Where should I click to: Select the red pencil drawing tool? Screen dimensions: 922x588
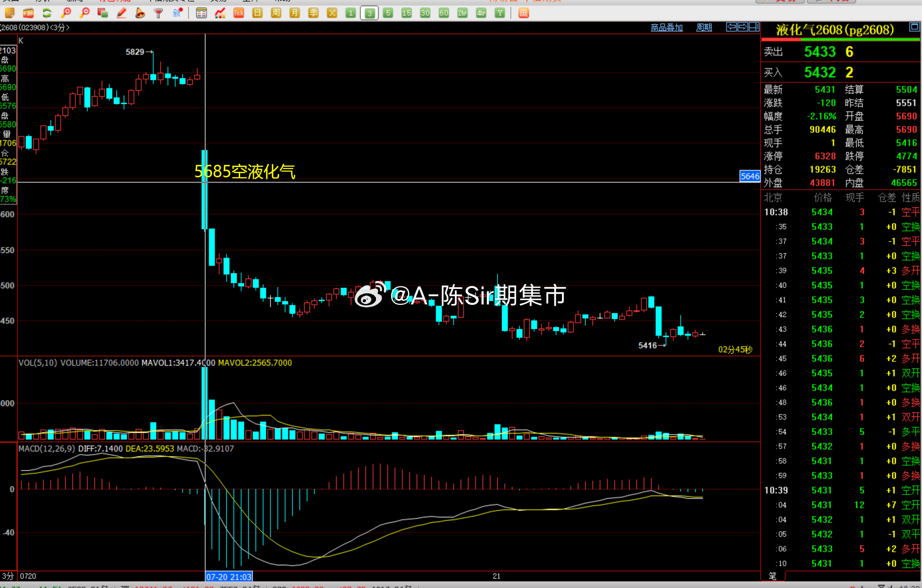pyautogui.click(x=121, y=13)
